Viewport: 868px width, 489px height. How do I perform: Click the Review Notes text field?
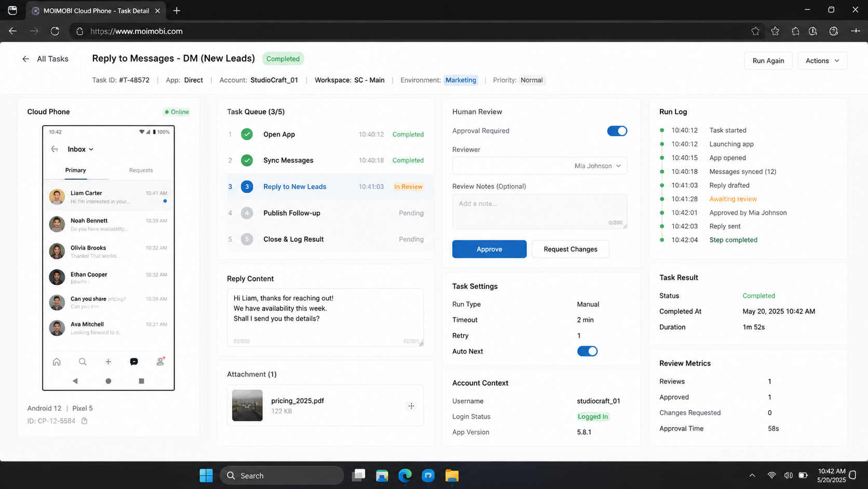pos(539,212)
